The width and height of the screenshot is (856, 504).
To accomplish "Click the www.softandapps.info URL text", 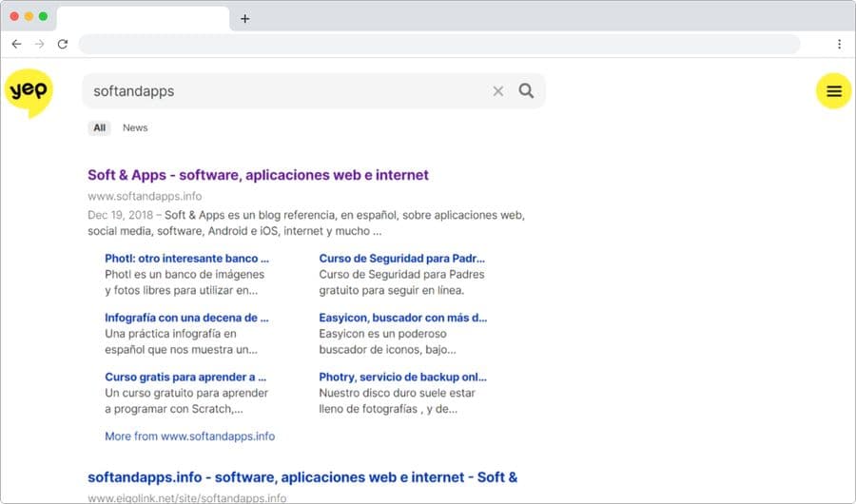I will 145,196.
